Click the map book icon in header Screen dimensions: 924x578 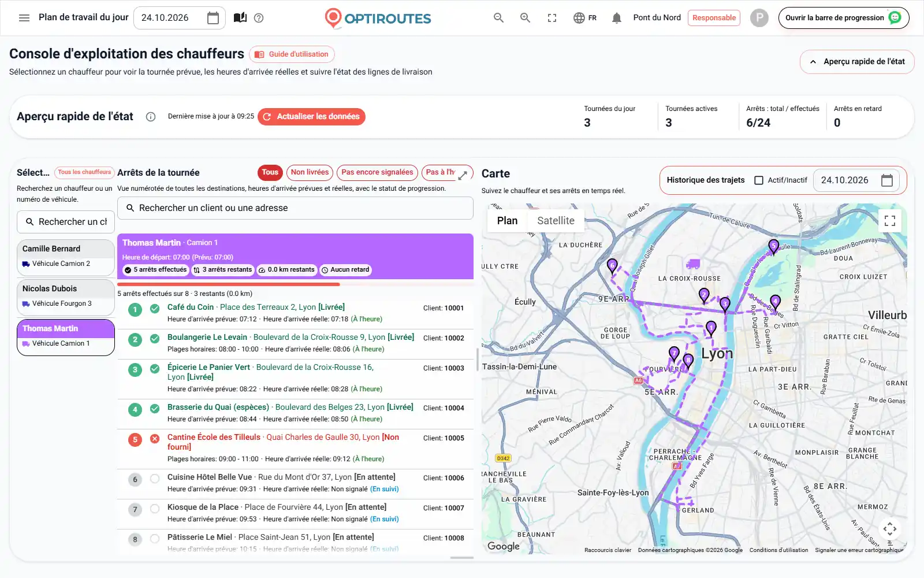coord(240,18)
